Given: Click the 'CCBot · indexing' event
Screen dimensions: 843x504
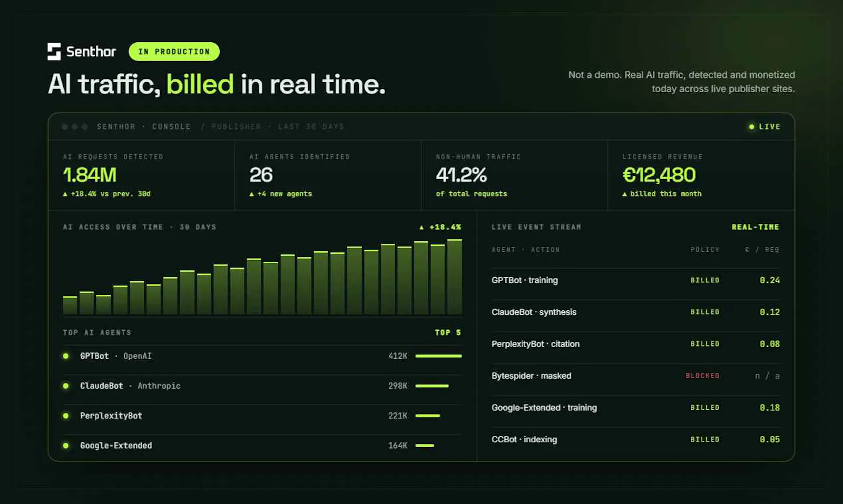Looking at the screenshot, I should pyautogui.click(x=524, y=439).
